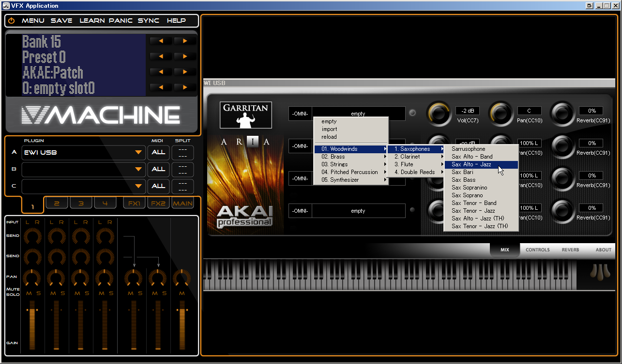The image size is (622, 364).
Task: Mute mixer channel 2 with its M button
Action: pos(52,293)
